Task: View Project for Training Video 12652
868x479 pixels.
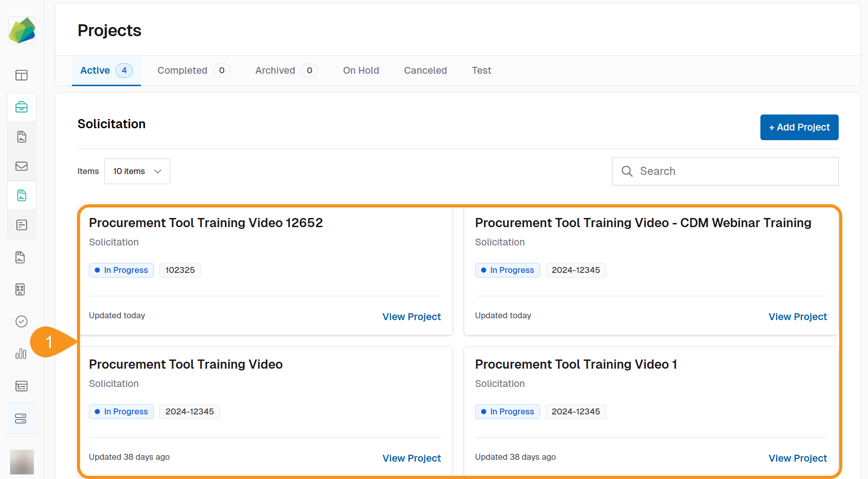Action: (411, 317)
